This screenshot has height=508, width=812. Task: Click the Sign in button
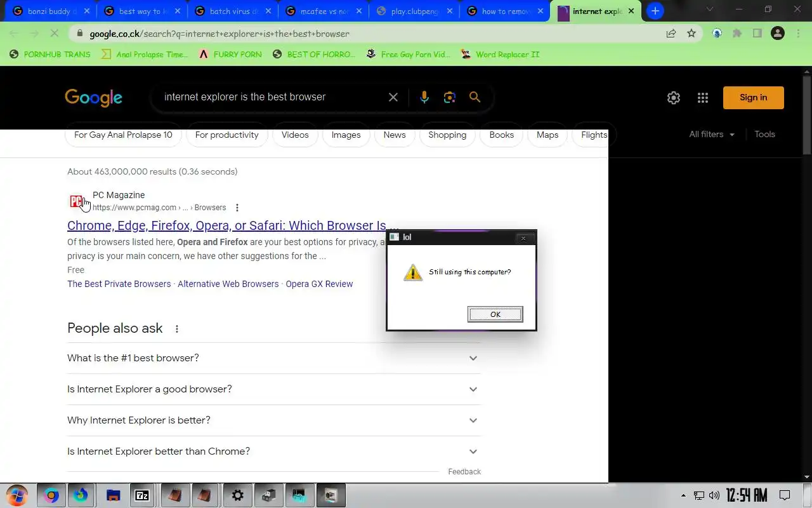[x=753, y=98]
